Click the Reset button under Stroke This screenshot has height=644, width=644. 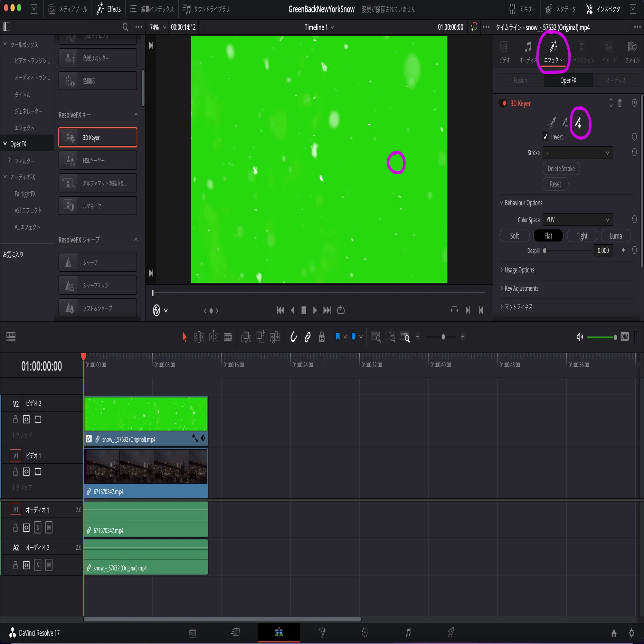pyautogui.click(x=555, y=184)
